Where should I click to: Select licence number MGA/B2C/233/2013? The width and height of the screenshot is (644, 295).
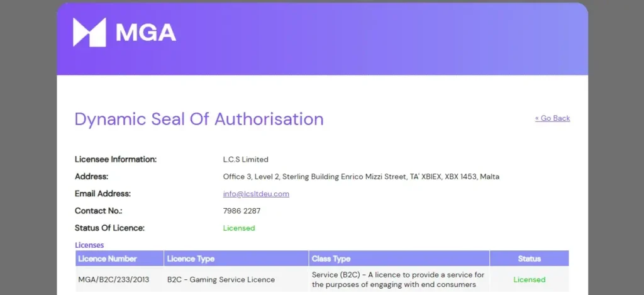(x=114, y=280)
